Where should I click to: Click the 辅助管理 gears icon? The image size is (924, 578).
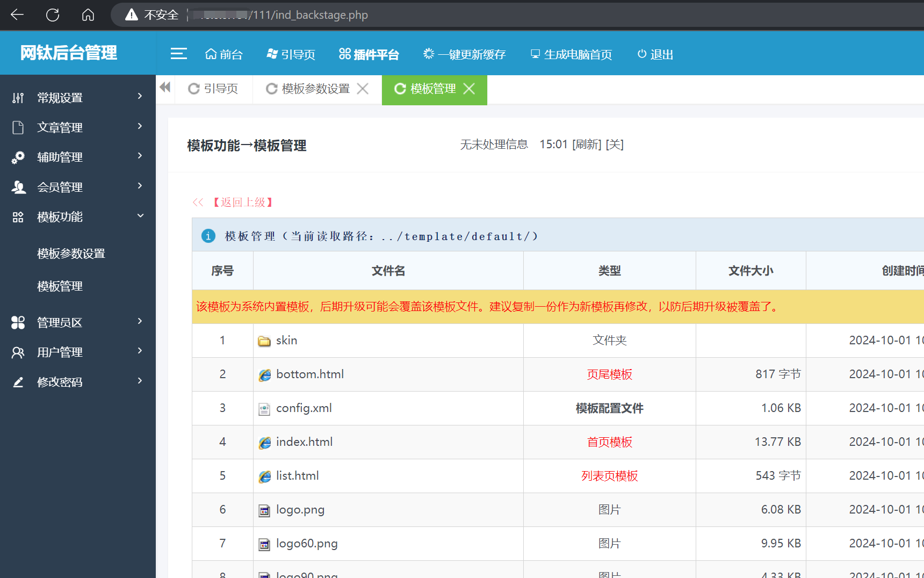tap(18, 157)
